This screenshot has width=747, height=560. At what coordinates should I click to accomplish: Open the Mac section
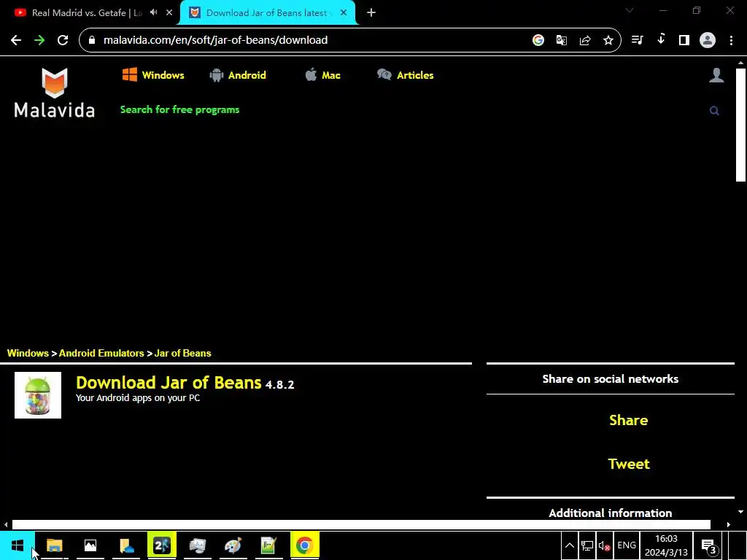[x=322, y=75]
